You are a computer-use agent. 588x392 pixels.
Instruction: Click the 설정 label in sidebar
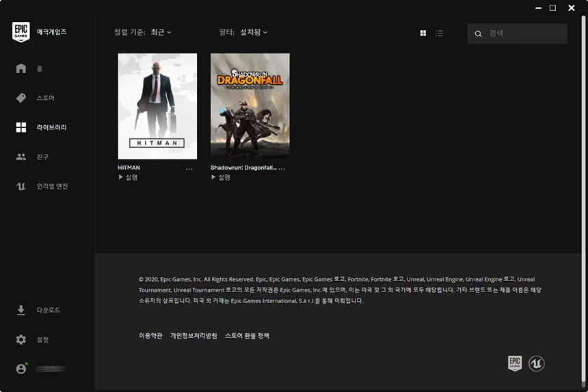pos(42,339)
